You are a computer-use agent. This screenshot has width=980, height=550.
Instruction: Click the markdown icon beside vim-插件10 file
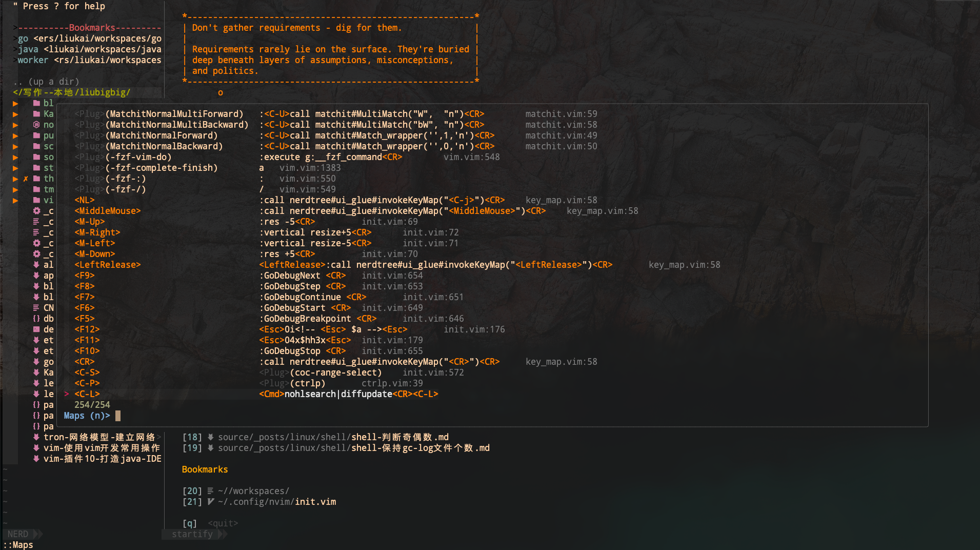coord(36,459)
